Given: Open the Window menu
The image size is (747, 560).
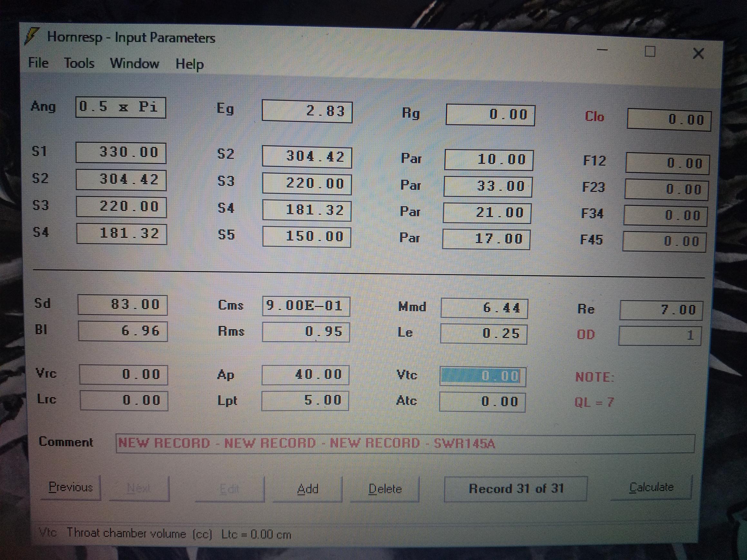Looking at the screenshot, I should pos(134,63).
